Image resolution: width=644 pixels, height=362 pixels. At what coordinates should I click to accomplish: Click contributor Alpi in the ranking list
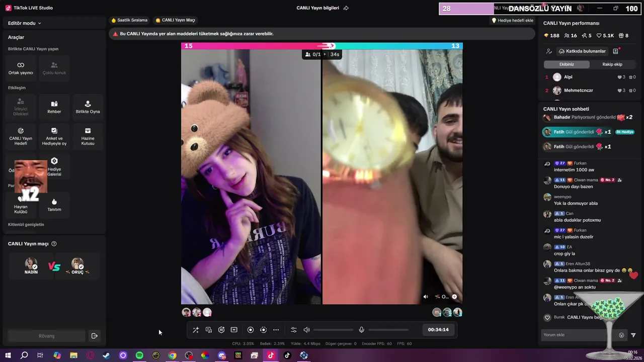tap(590, 77)
